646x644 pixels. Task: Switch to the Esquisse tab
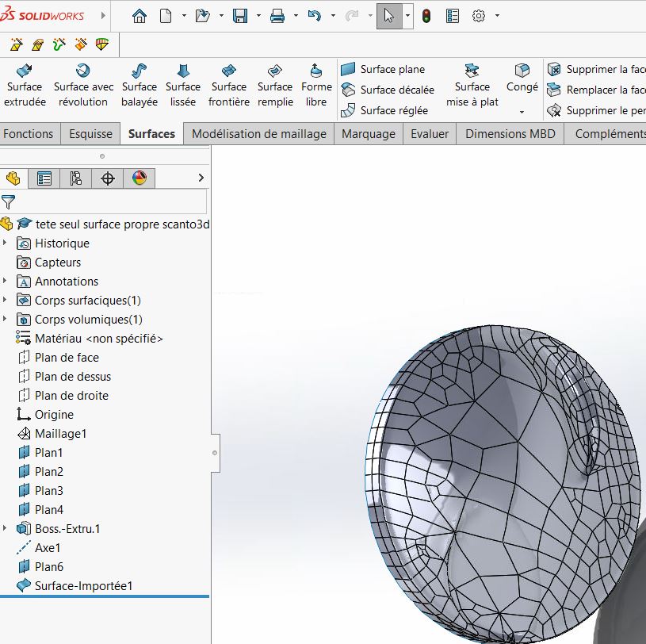pos(90,134)
